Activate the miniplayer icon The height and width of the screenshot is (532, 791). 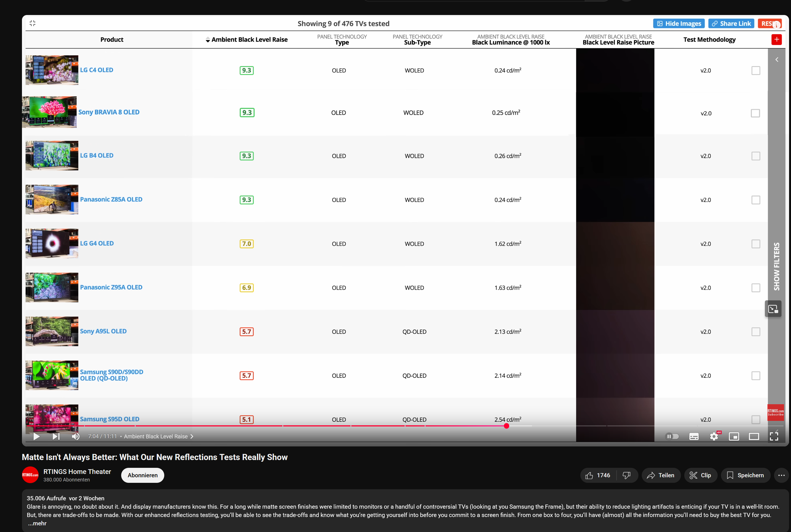tap(734, 436)
